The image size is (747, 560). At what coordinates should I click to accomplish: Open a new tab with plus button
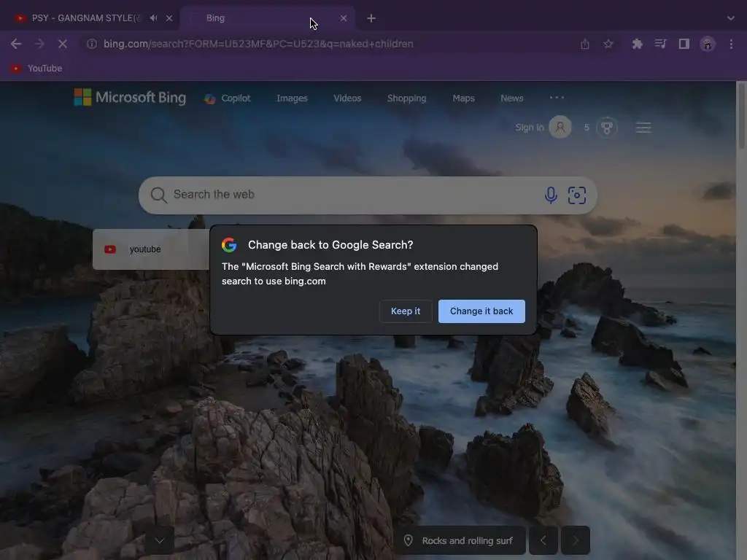[x=371, y=18]
